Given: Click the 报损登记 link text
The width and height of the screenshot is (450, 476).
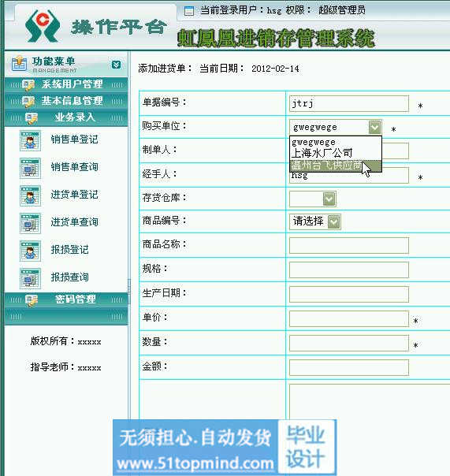Looking at the screenshot, I should coord(70,250).
